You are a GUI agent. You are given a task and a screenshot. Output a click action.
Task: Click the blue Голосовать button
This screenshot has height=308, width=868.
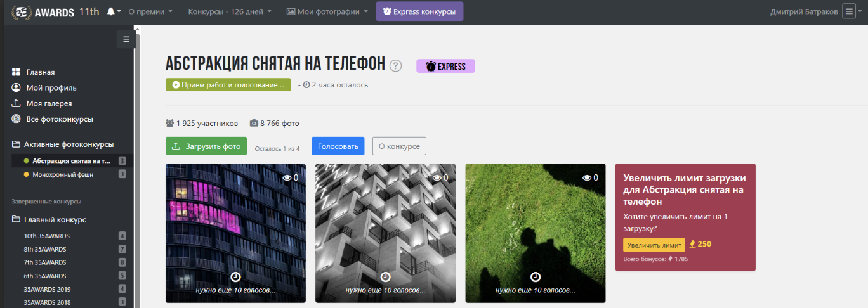(x=338, y=146)
